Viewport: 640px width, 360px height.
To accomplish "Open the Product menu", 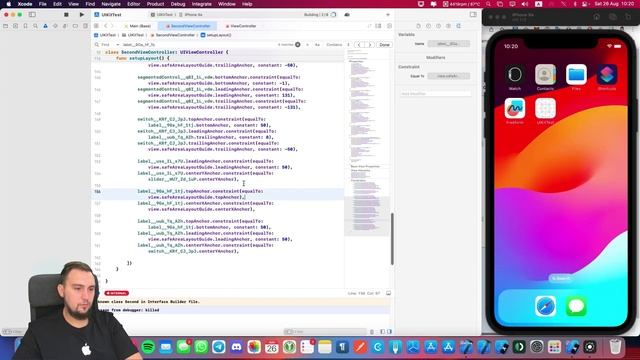I will click(155, 4).
